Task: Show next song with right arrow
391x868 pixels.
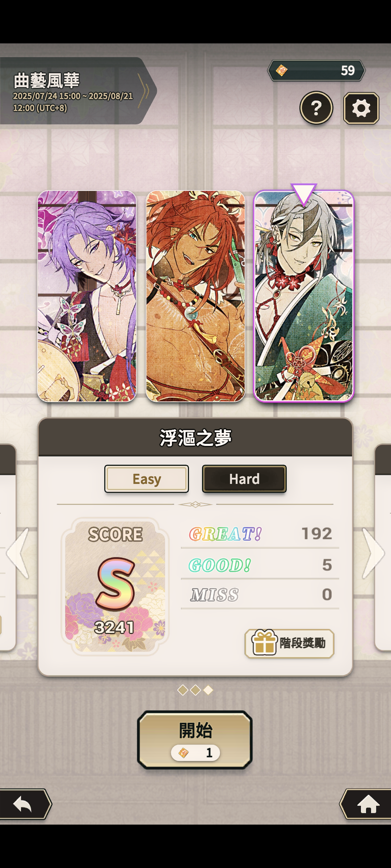Action: coord(373,553)
